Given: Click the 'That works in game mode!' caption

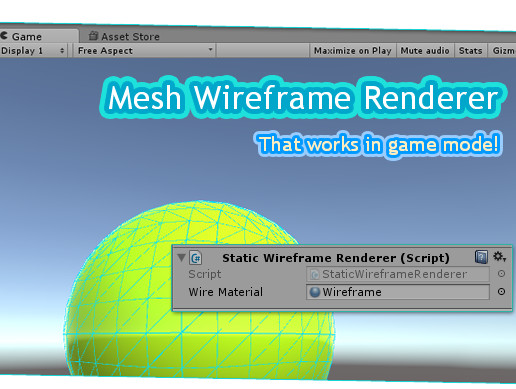Looking at the screenshot, I should [379, 144].
